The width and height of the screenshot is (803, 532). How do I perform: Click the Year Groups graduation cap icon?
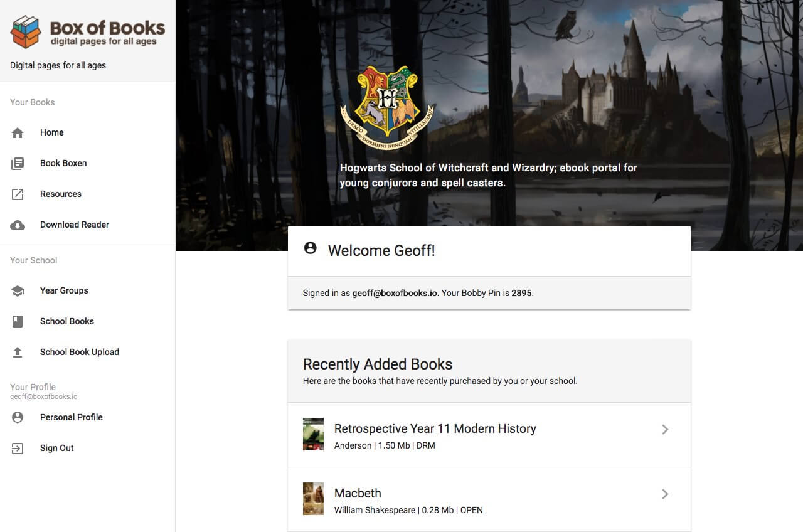point(18,290)
